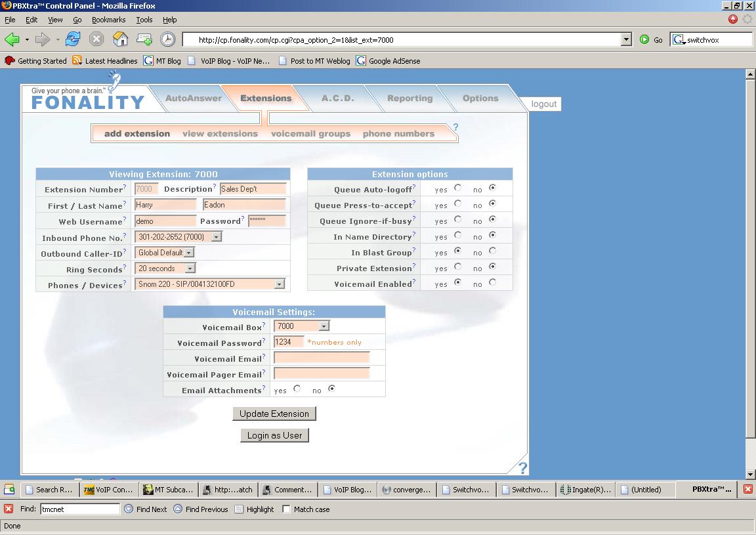
Task: Click the browser Back arrow icon
Action: [x=12, y=39]
